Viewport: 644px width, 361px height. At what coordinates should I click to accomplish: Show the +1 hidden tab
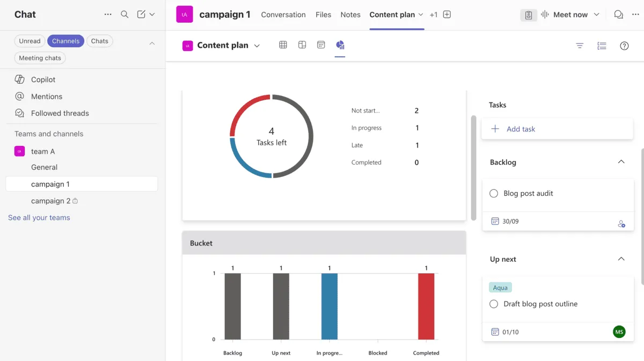[434, 14]
